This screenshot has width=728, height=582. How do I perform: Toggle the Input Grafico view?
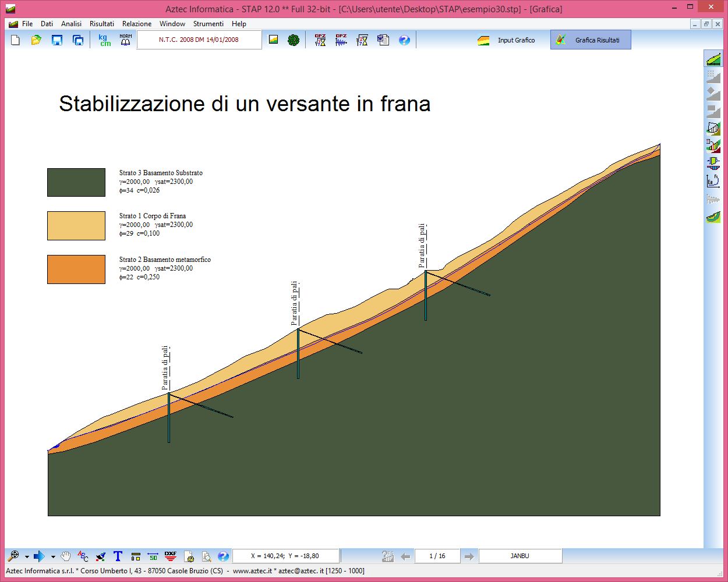coord(507,40)
